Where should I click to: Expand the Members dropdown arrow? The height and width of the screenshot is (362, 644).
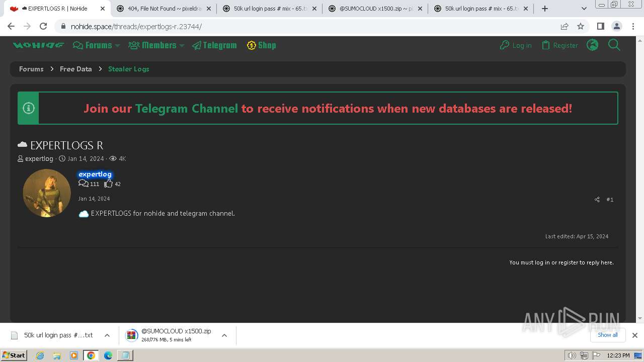[x=182, y=45]
